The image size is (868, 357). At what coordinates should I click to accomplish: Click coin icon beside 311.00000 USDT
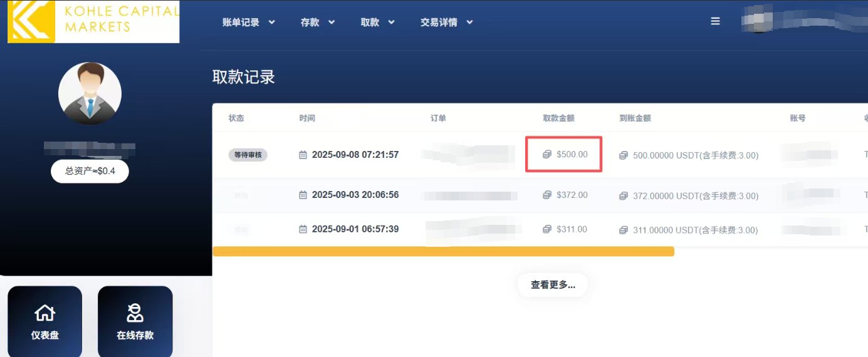click(x=624, y=230)
